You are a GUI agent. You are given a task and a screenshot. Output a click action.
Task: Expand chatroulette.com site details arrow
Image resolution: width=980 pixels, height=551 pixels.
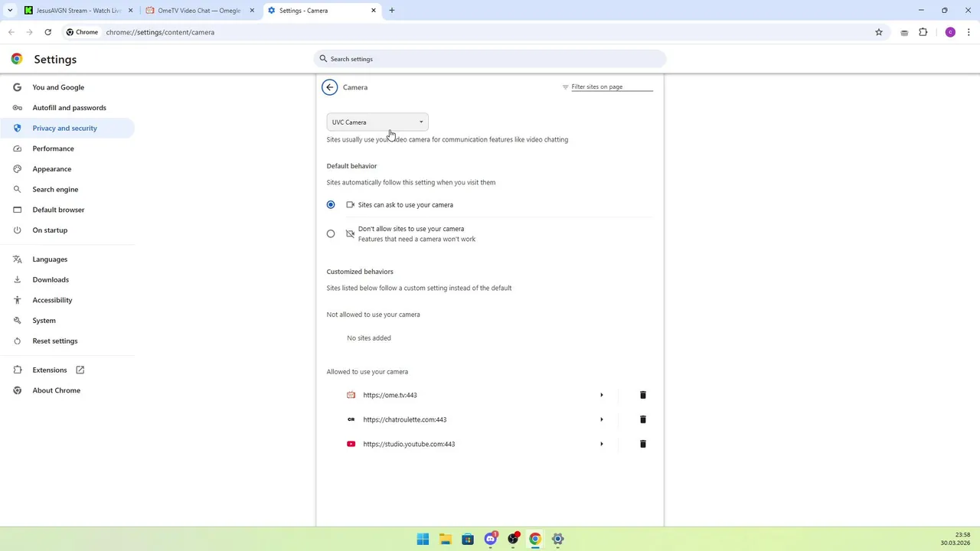601,419
